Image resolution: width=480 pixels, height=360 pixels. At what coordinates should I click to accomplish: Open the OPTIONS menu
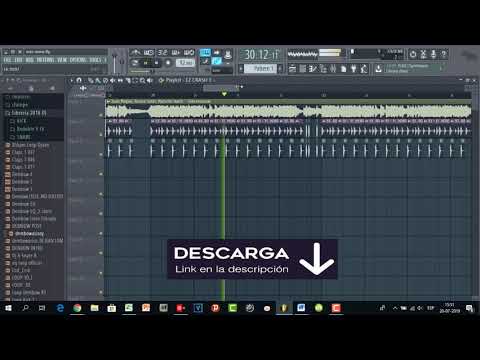pos(77,60)
